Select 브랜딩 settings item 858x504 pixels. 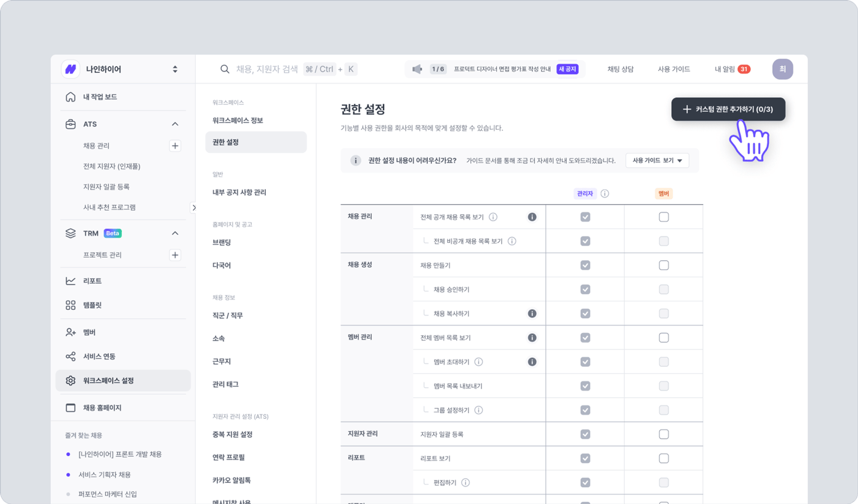(221, 243)
